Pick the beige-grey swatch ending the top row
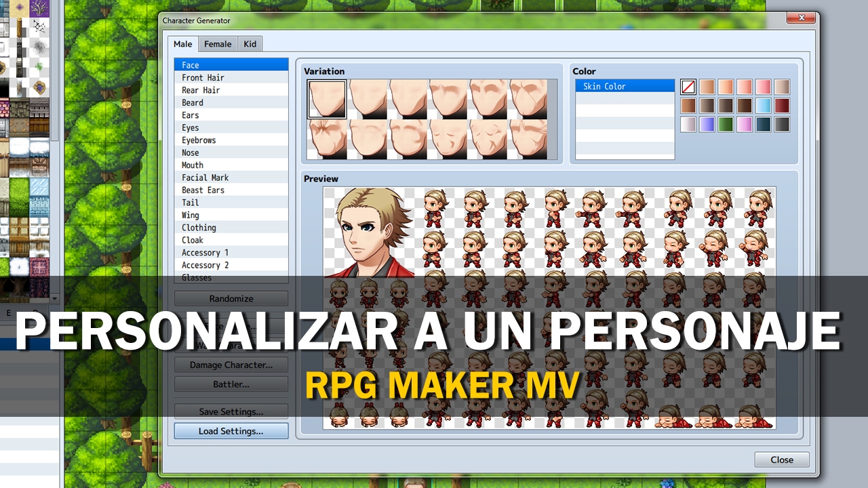The width and height of the screenshot is (868, 488). pos(783,87)
